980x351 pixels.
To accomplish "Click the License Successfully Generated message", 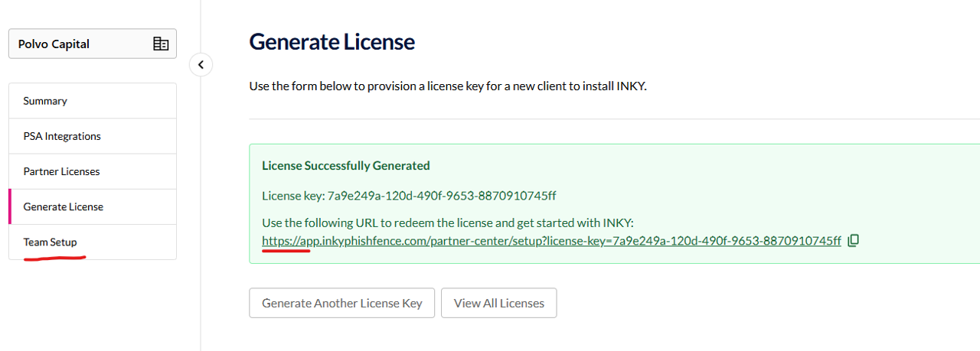I will [345, 165].
